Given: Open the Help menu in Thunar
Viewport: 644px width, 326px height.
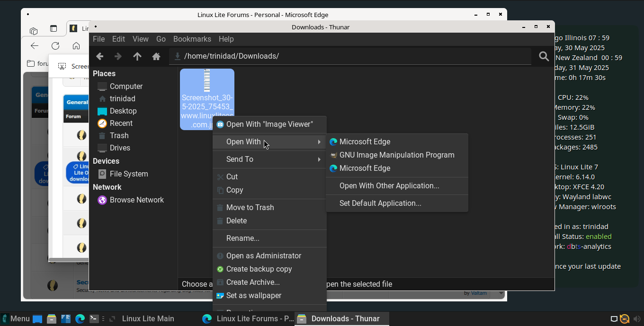Looking at the screenshot, I should (x=226, y=39).
